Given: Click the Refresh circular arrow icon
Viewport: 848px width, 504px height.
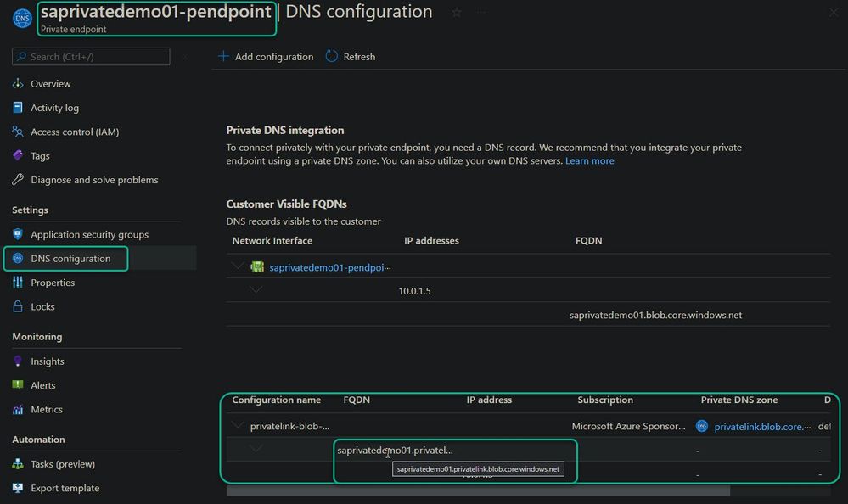Looking at the screenshot, I should click(x=332, y=56).
